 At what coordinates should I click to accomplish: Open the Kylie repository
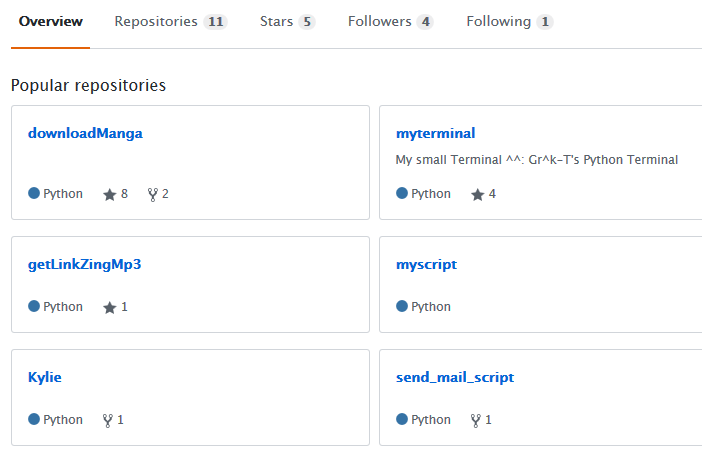(x=44, y=377)
